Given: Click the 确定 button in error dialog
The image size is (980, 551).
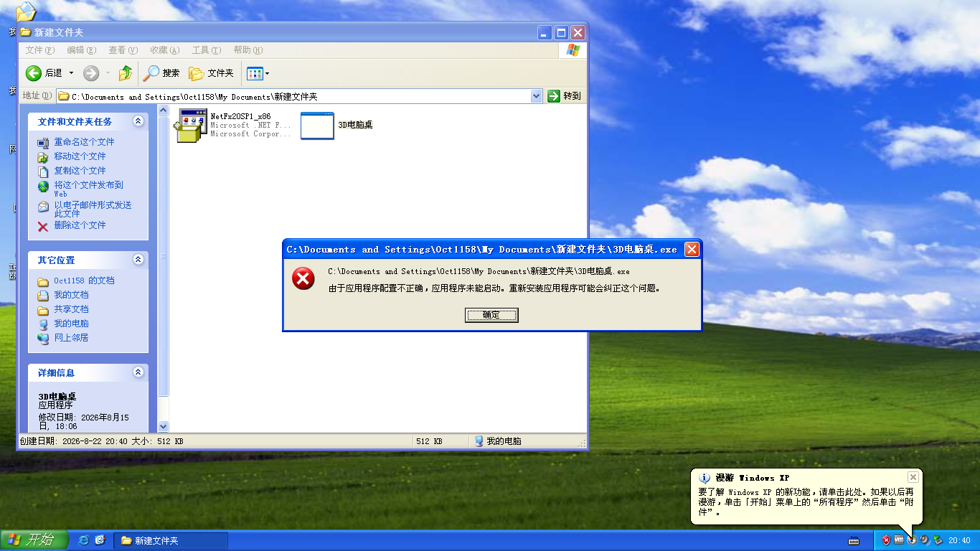Looking at the screenshot, I should [491, 315].
